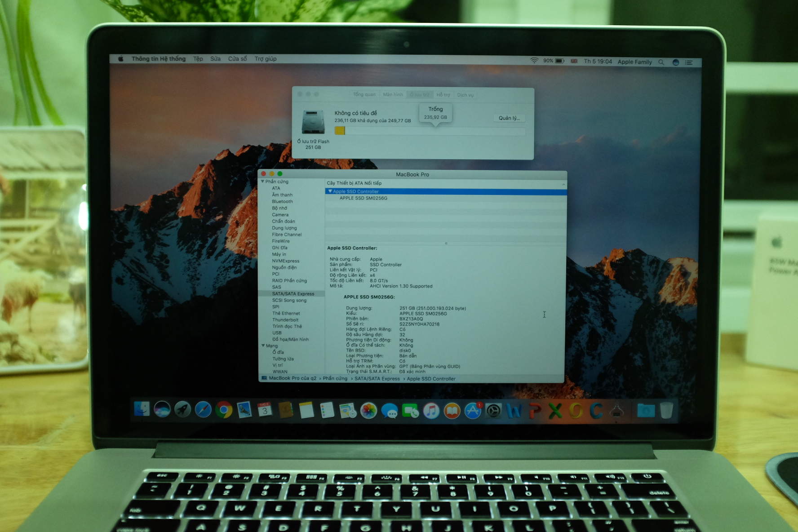Switch to Hỗ trợ tab
This screenshot has height=532, width=798.
tap(443, 95)
